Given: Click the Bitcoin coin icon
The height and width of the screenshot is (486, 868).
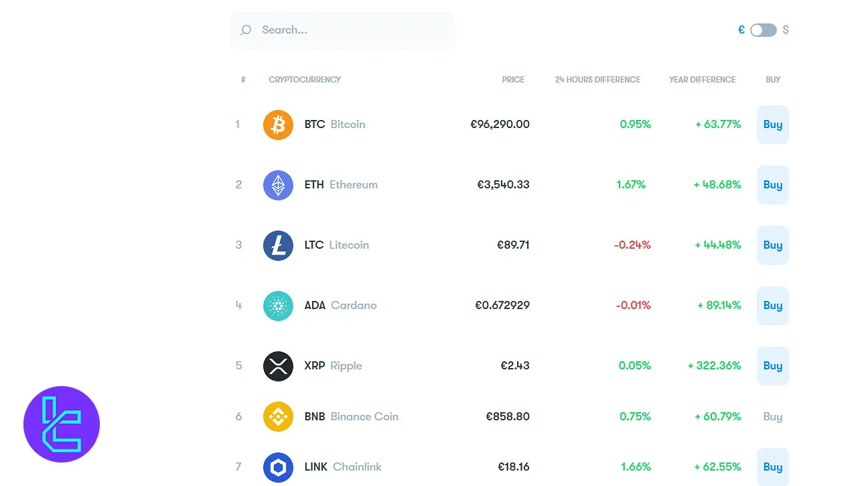Looking at the screenshot, I should pos(278,124).
